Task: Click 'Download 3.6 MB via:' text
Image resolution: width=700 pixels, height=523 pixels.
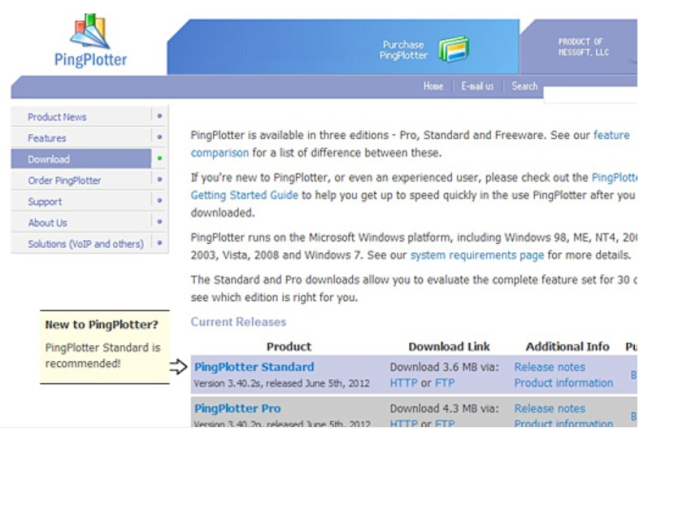Action: click(x=445, y=367)
